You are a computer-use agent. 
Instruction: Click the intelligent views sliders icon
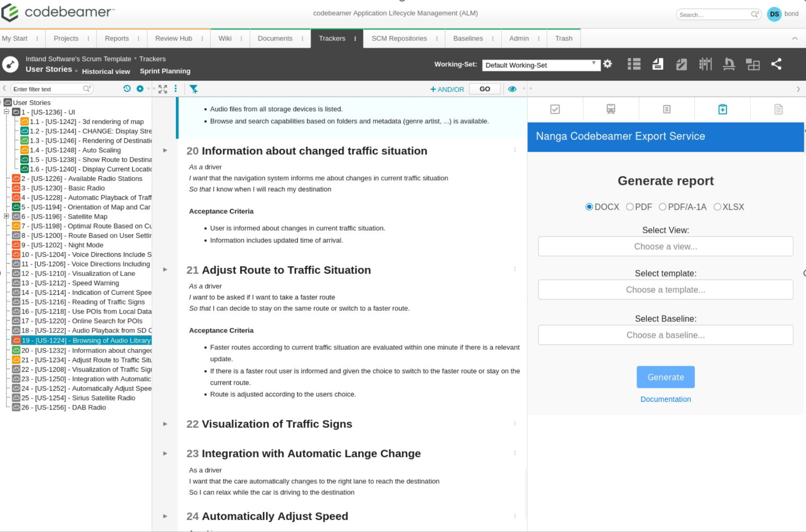705,64
